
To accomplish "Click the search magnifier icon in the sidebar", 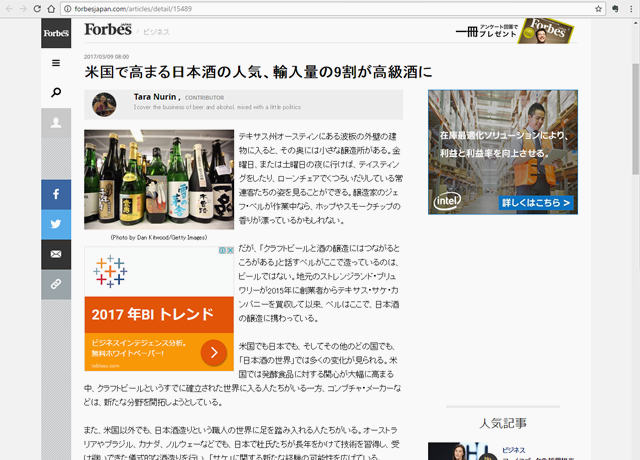I will tap(56, 93).
